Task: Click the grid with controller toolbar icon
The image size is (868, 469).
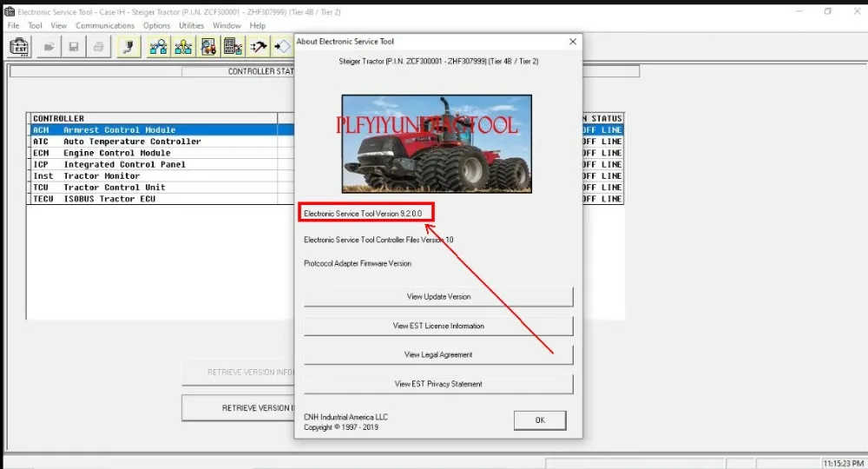Action: pyautogui.click(x=233, y=47)
